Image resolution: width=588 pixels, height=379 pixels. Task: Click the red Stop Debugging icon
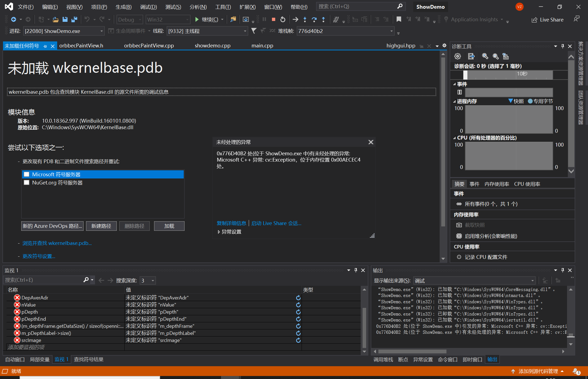pyautogui.click(x=273, y=19)
